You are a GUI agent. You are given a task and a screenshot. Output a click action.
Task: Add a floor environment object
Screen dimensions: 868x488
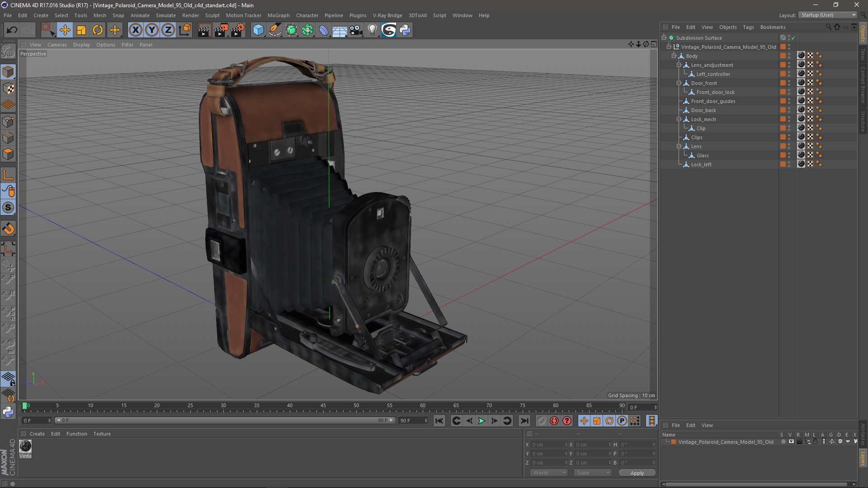coord(340,30)
